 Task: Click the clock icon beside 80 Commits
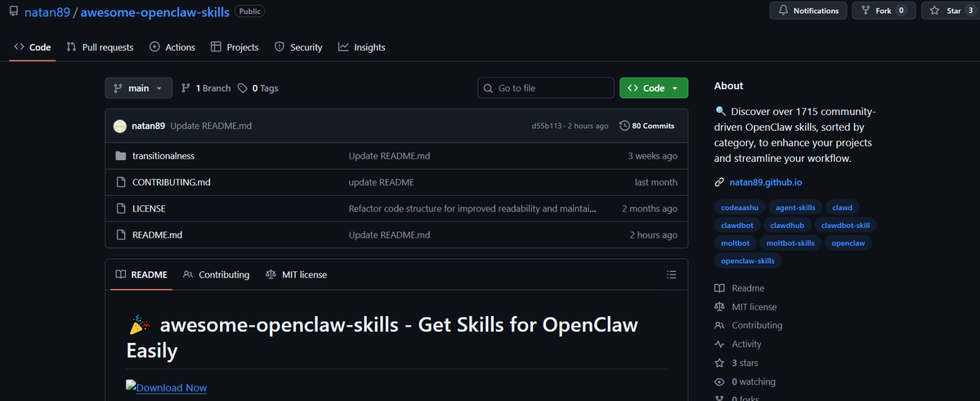pyautogui.click(x=624, y=126)
